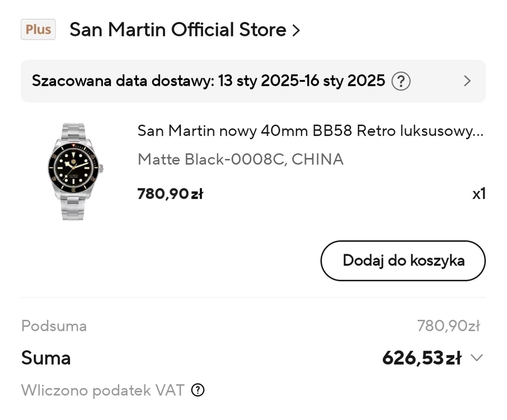This screenshot has width=507, height=420.
Task: Select the 780,90 zł item price
Action: pos(170,194)
